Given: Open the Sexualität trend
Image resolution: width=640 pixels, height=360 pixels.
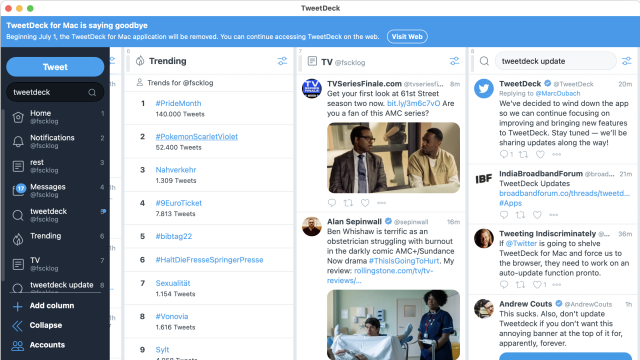Looking at the screenshot, I should coord(173,283).
